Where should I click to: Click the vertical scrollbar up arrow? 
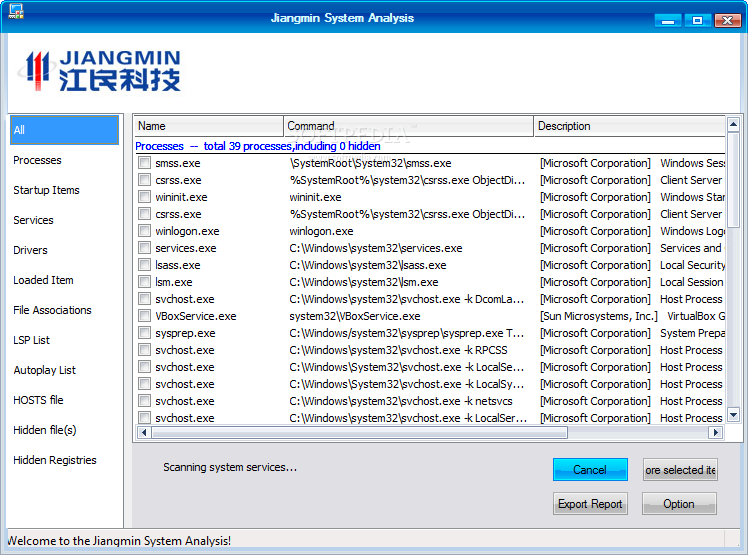pyautogui.click(x=733, y=125)
